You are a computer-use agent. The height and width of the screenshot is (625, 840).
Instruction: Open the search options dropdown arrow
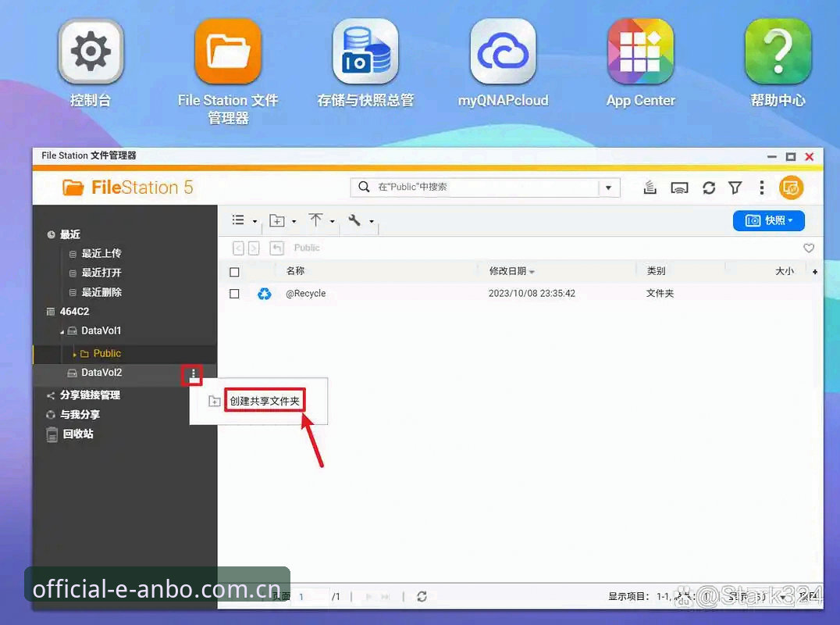(x=609, y=187)
